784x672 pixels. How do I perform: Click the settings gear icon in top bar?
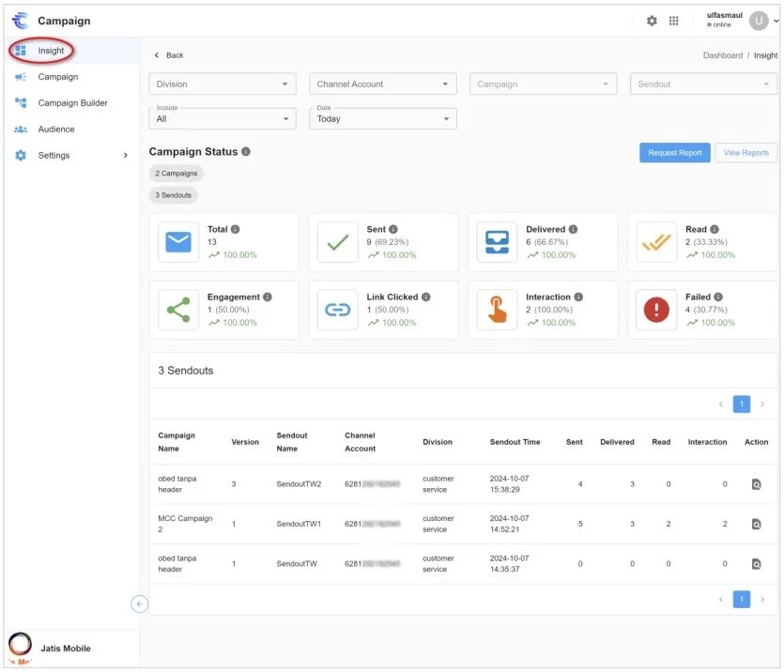click(652, 21)
